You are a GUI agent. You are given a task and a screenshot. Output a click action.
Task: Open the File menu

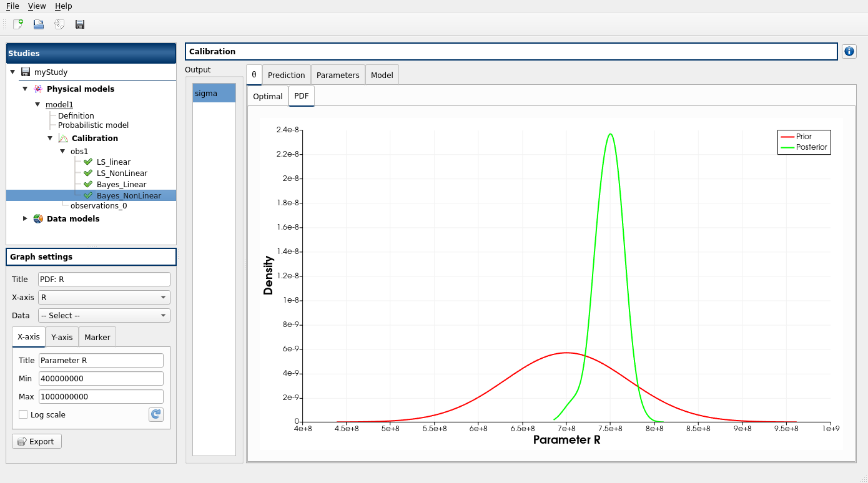point(12,6)
